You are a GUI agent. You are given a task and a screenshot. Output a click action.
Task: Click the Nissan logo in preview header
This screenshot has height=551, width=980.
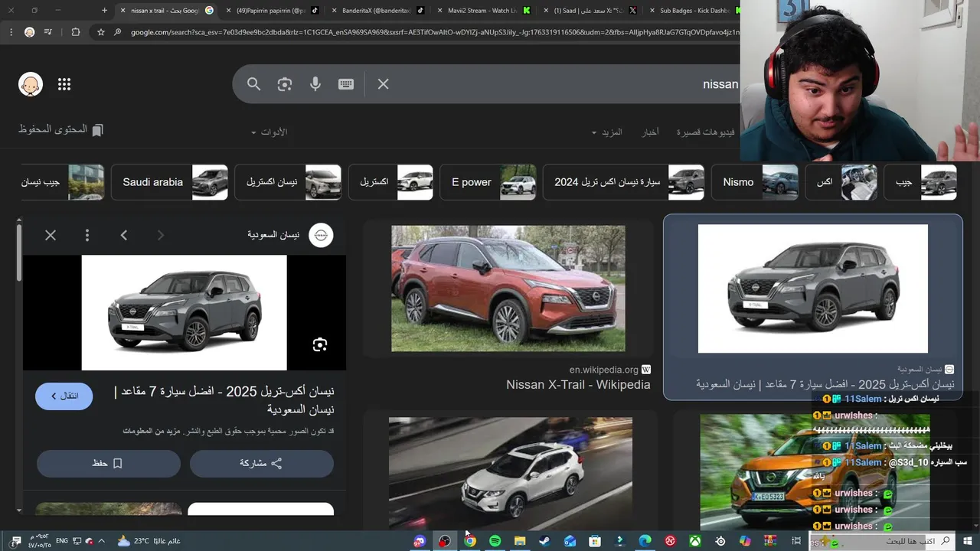(x=321, y=235)
